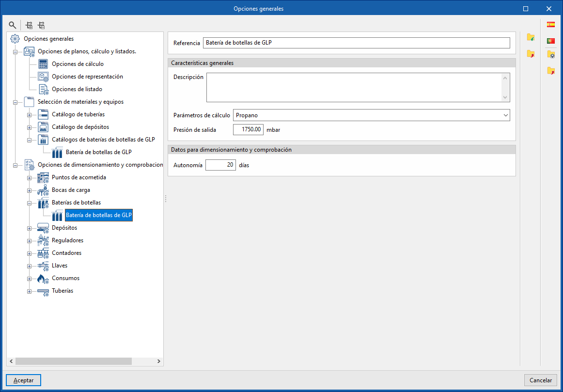Click the Cancelar button
The height and width of the screenshot is (392, 563).
[541, 380]
